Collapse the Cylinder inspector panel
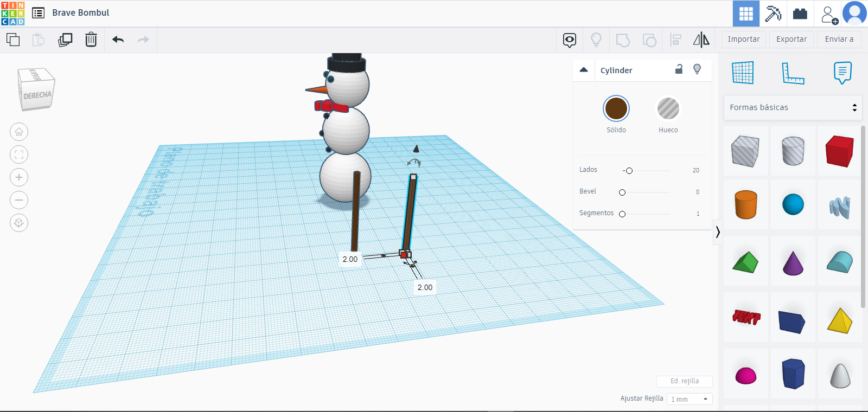 pyautogui.click(x=584, y=70)
